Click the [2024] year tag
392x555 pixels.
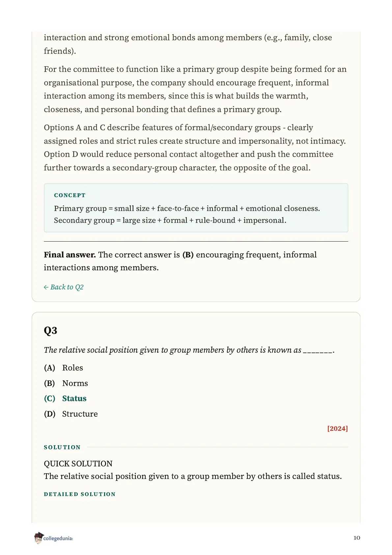337,428
